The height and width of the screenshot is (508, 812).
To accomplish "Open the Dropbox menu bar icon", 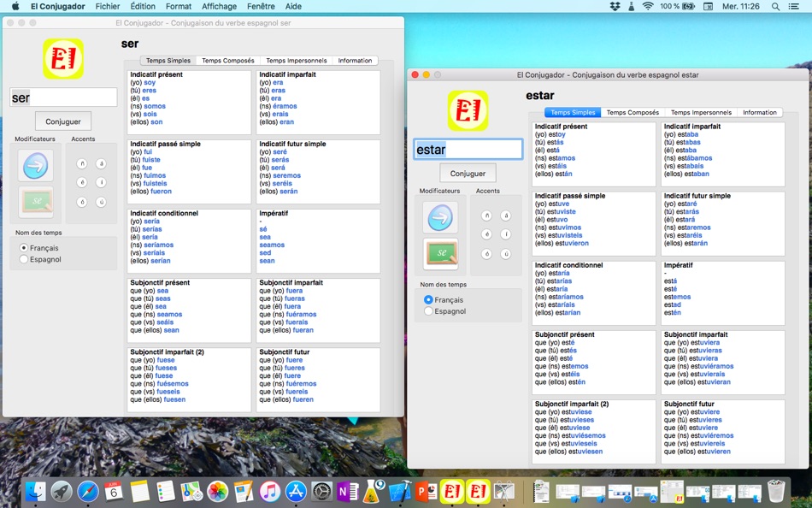I will coord(615,6).
